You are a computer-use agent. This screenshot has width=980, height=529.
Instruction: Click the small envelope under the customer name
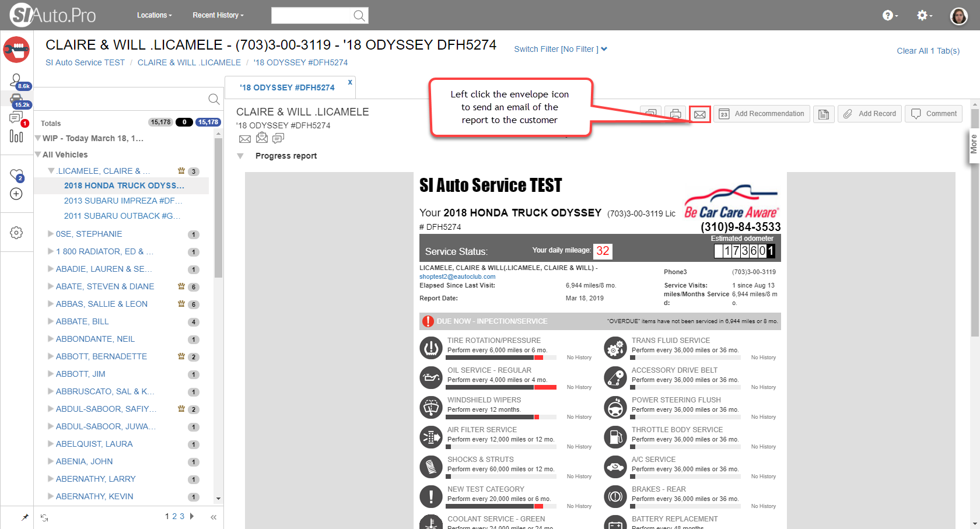tap(245, 139)
